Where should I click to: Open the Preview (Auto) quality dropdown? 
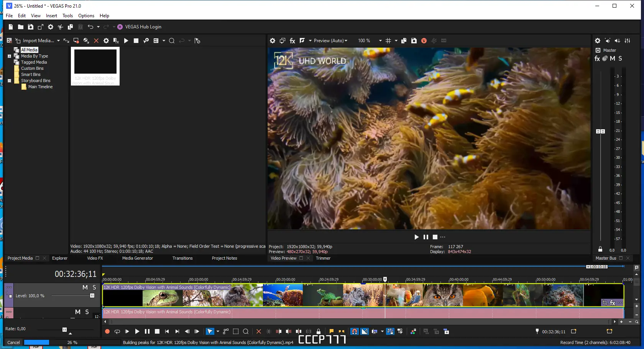click(x=330, y=41)
